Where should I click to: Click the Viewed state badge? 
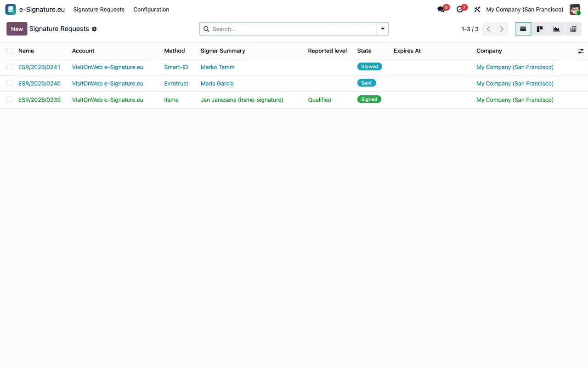(x=370, y=67)
